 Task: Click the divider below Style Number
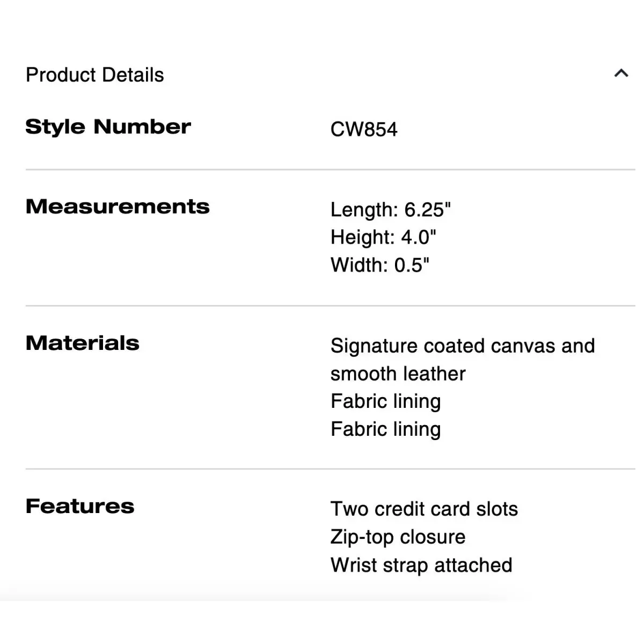(x=331, y=170)
